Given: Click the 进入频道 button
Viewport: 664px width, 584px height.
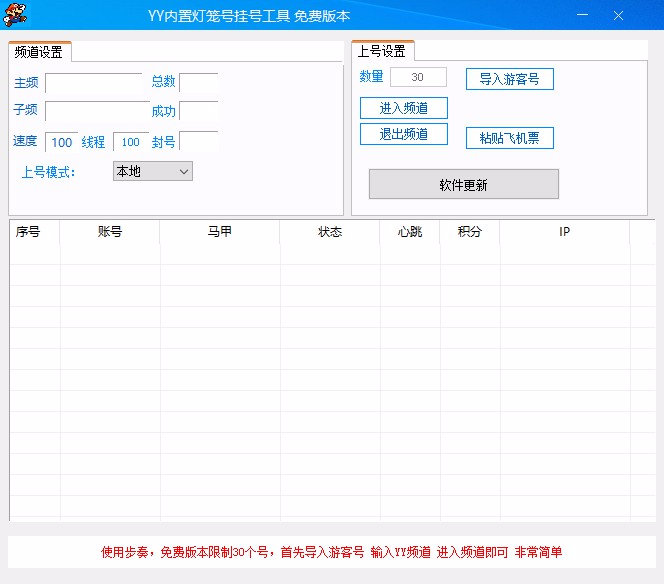Looking at the screenshot, I should [x=404, y=108].
